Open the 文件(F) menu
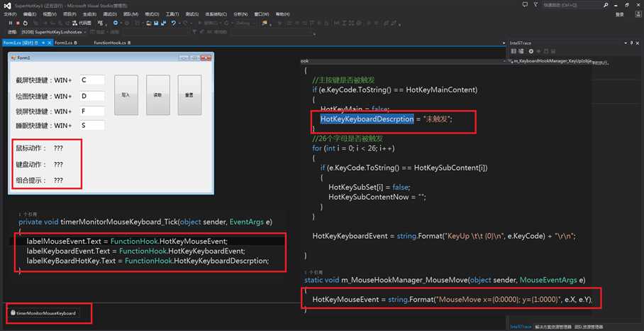Screen dimensions: 644x331 [x=10, y=14]
